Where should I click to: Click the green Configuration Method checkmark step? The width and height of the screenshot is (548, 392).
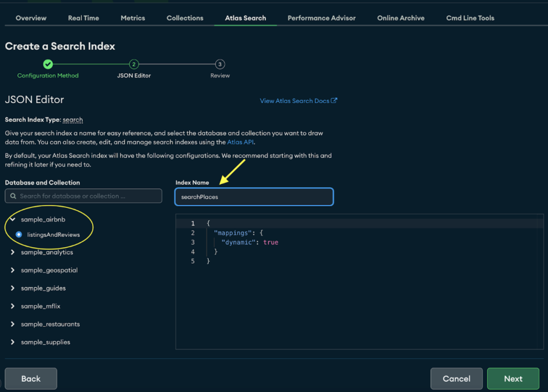coord(48,64)
